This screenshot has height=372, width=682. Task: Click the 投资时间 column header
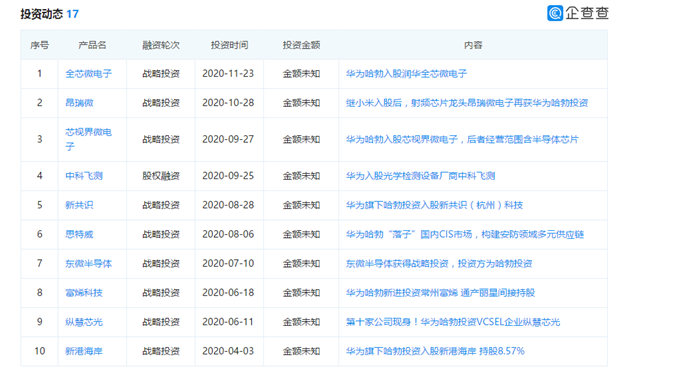click(x=229, y=45)
